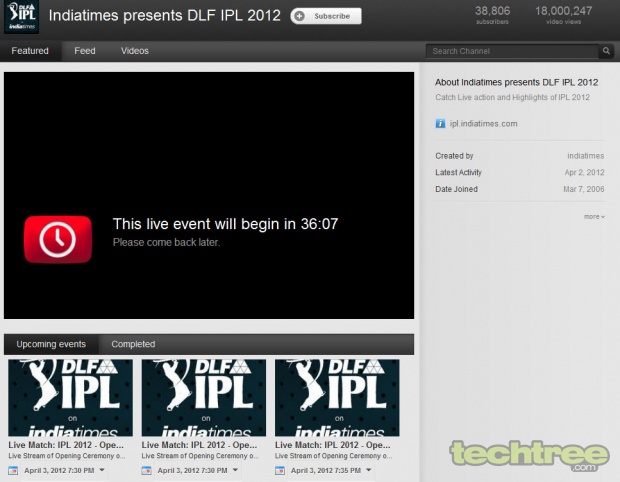Click the About Indiatimes presents DLF IPL heading

516,82
